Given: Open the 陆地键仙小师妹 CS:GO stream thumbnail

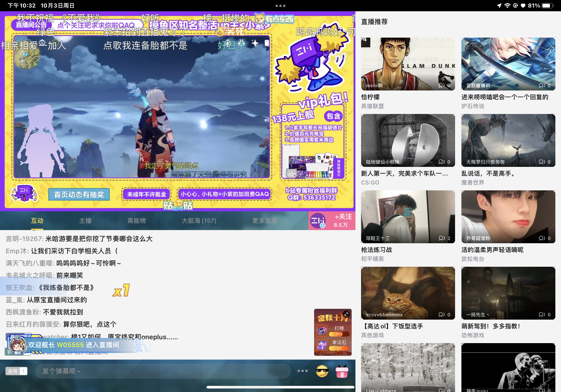Looking at the screenshot, I should click(408, 140).
